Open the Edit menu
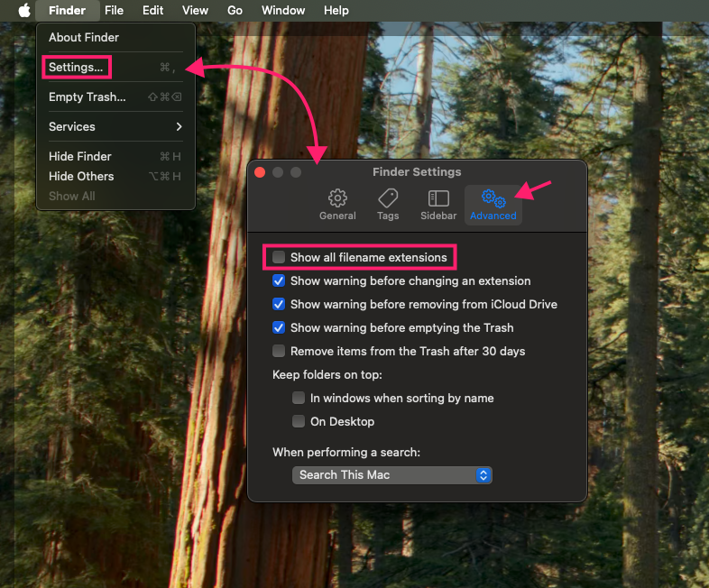709x588 pixels. (152, 11)
